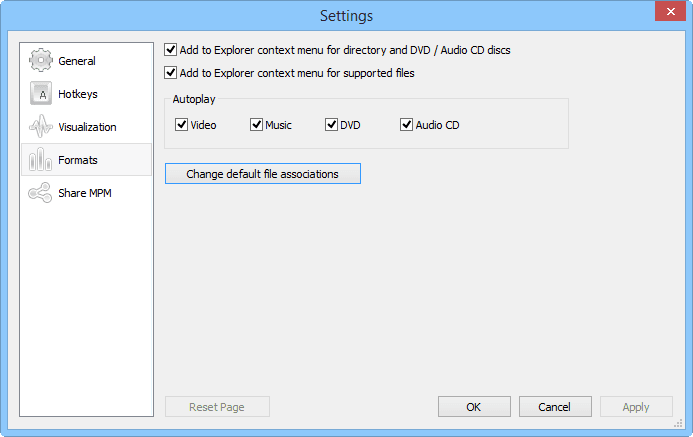Uncheck the DVD autoplay option
Image resolution: width=693 pixels, height=437 pixels.
pyautogui.click(x=332, y=125)
